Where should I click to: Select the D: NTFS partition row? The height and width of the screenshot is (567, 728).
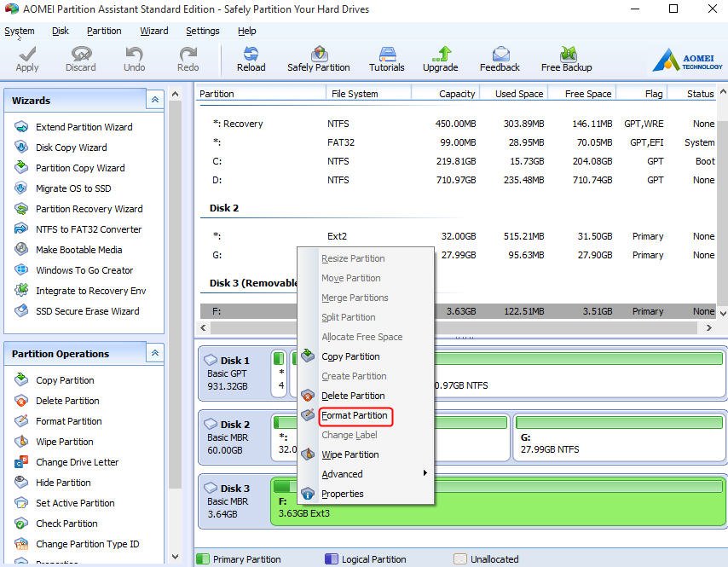coord(458,180)
